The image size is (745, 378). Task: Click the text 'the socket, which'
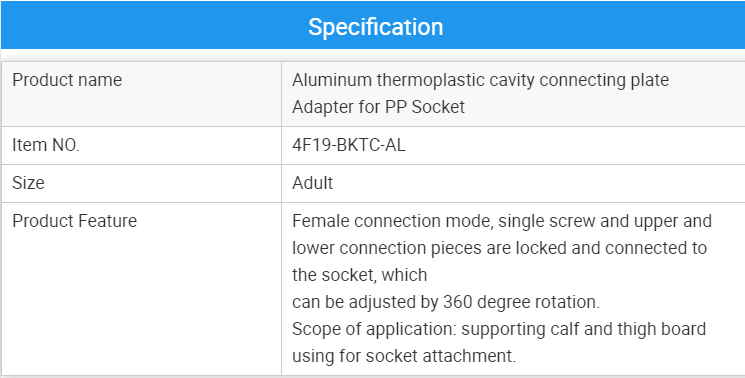[360, 275]
